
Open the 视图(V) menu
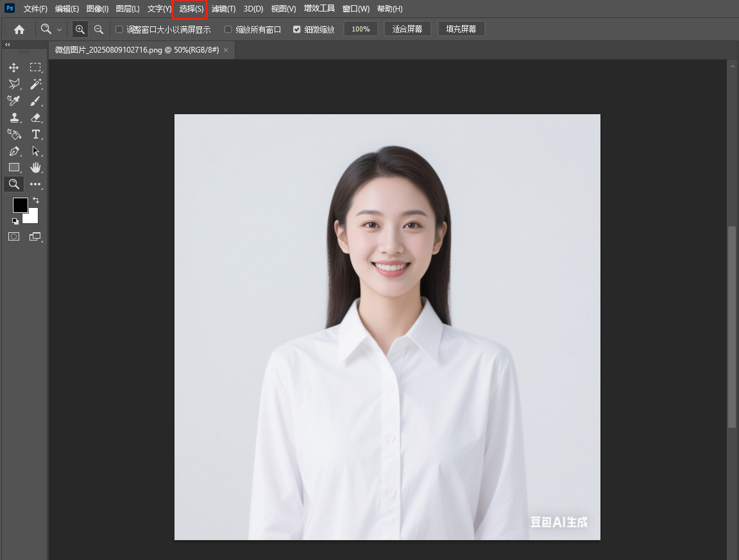pos(284,8)
